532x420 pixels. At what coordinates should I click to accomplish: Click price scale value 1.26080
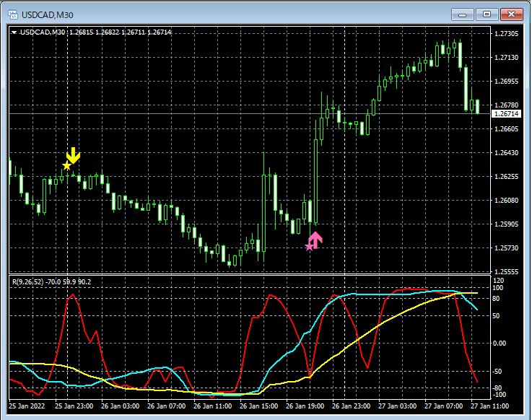(x=507, y=200)
